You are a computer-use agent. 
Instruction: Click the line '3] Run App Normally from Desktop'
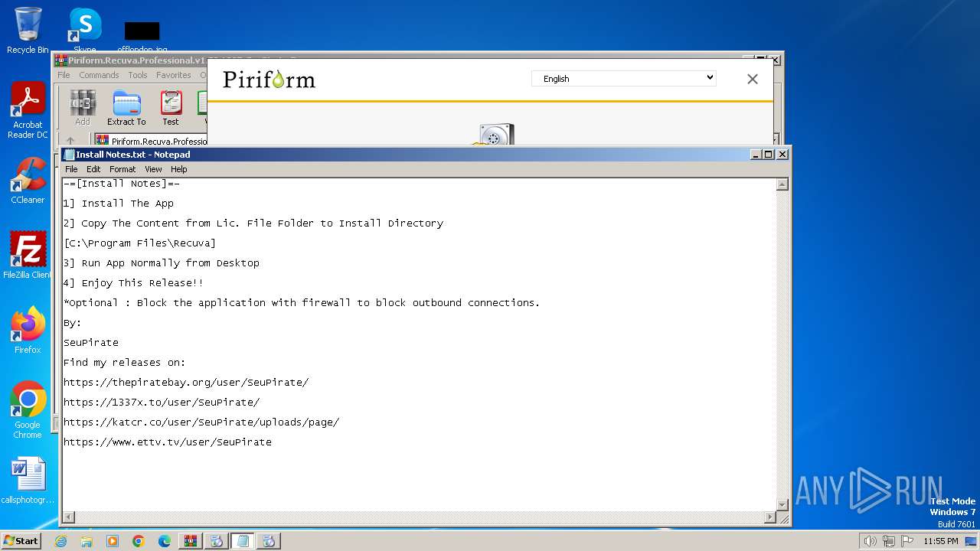point(162,263)
